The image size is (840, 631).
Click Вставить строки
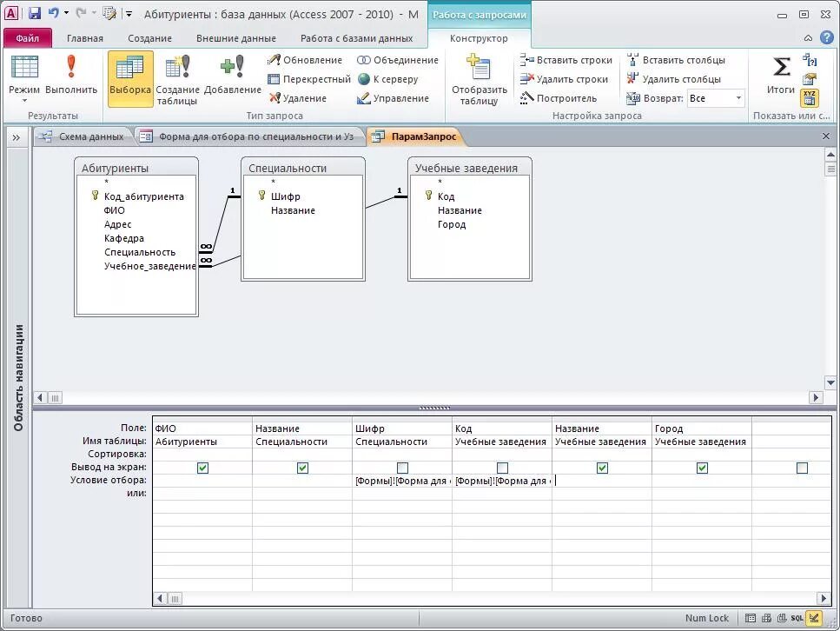click(566, 60)
